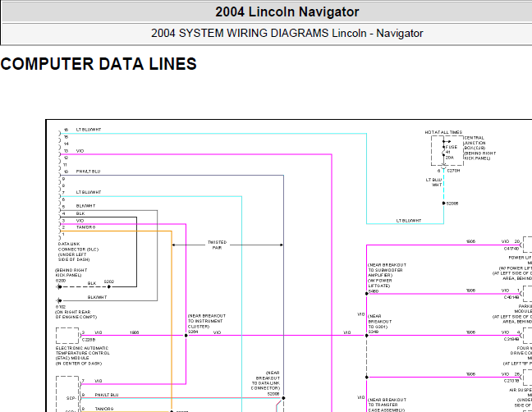The width and height of the screenshot is (532, 412).
Task: Click '(NEAR BREAKOUT TO INSTRUMENT CLUSTER)' note
Action: (206, 321)
